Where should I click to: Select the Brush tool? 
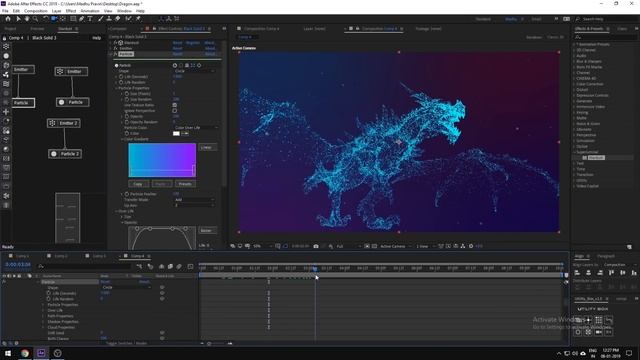(x=100, y=19)
